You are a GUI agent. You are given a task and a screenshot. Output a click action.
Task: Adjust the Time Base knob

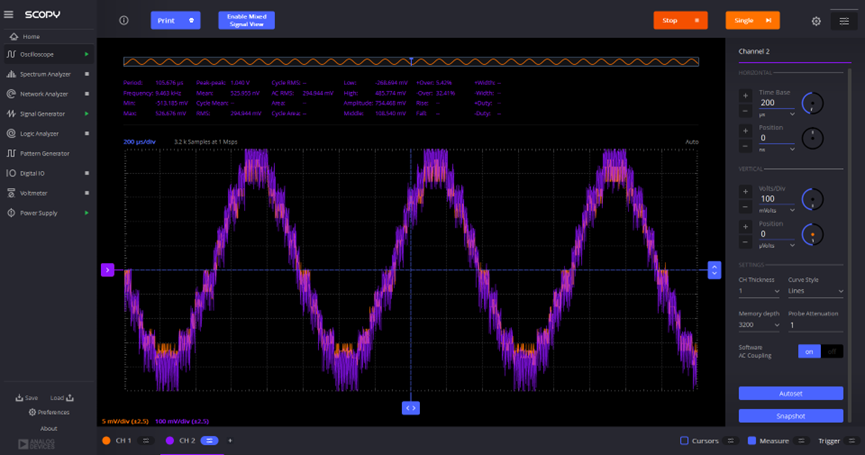pyautogui.click(x=812, y=103)
